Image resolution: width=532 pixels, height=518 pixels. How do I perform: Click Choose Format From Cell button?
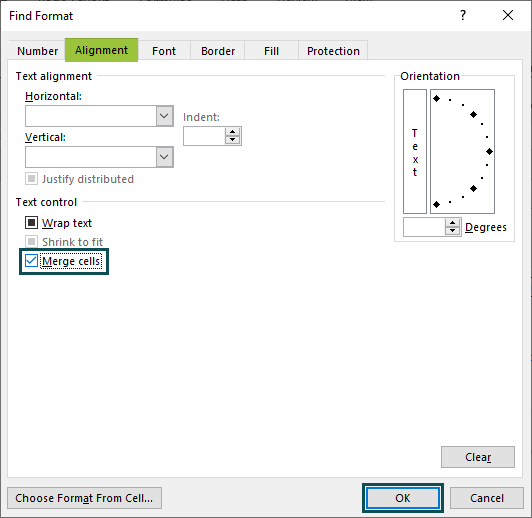pyautogui.click(x=84, y=498)
